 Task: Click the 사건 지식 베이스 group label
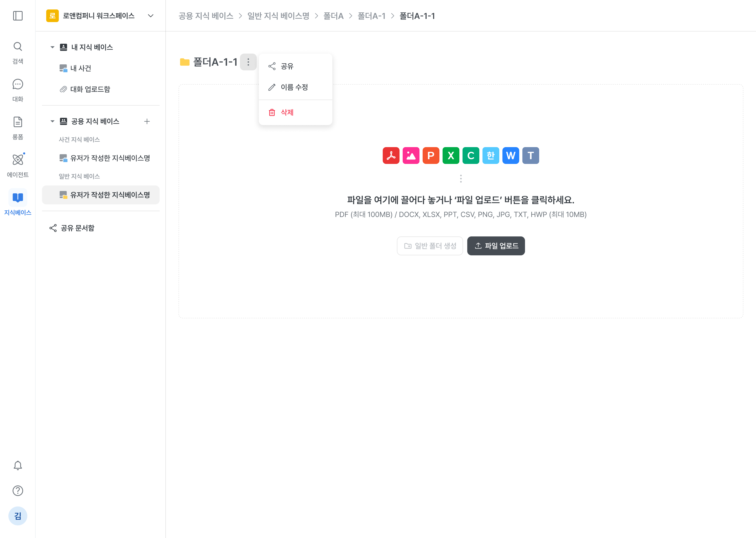coord(80,139)
